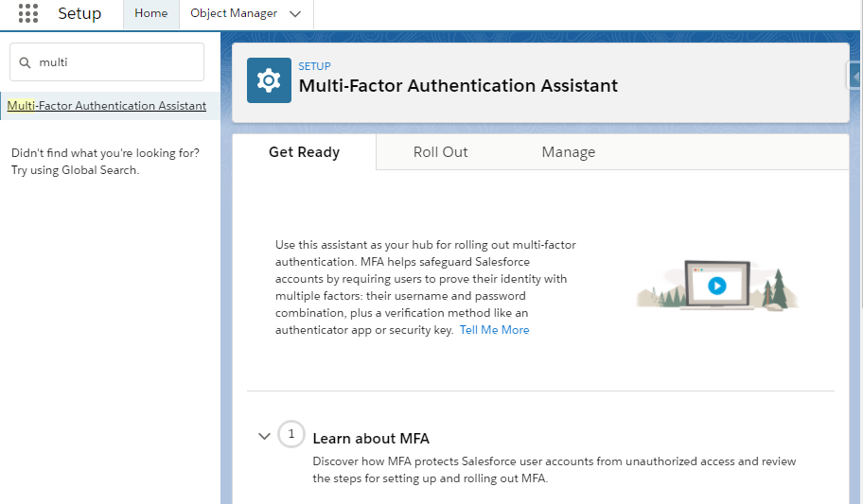The width and height of the screenshot is (863, 504).
Task: Open the Object Manager tab
Action: [x=234, y=14]
